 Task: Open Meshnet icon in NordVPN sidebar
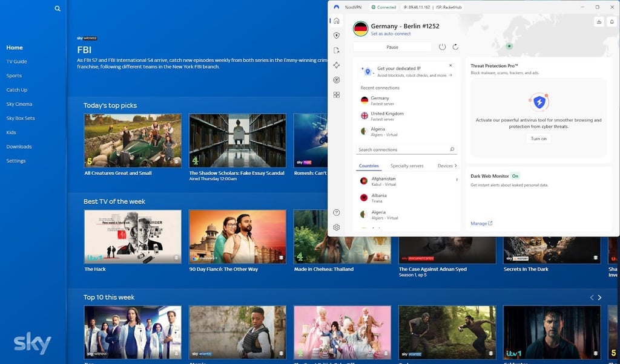click(337, 65)
